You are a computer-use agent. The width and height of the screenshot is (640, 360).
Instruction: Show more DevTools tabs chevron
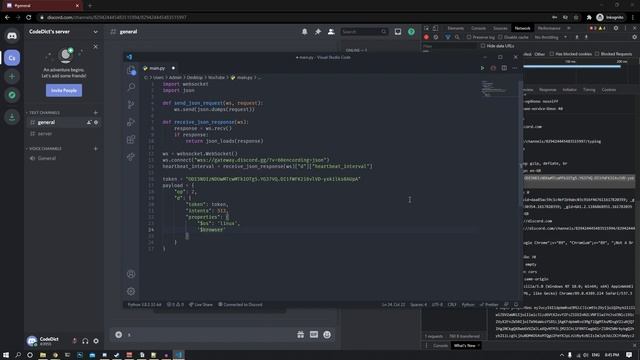[x=569, y=28]
